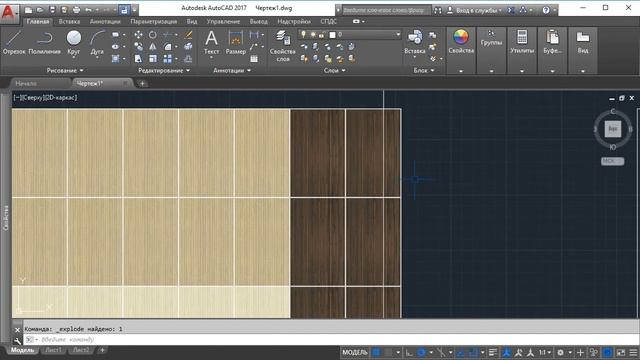Click the Erase tool icon
Image resolution: width=640 pixels, height=360 pixels.
pos(188,35)
